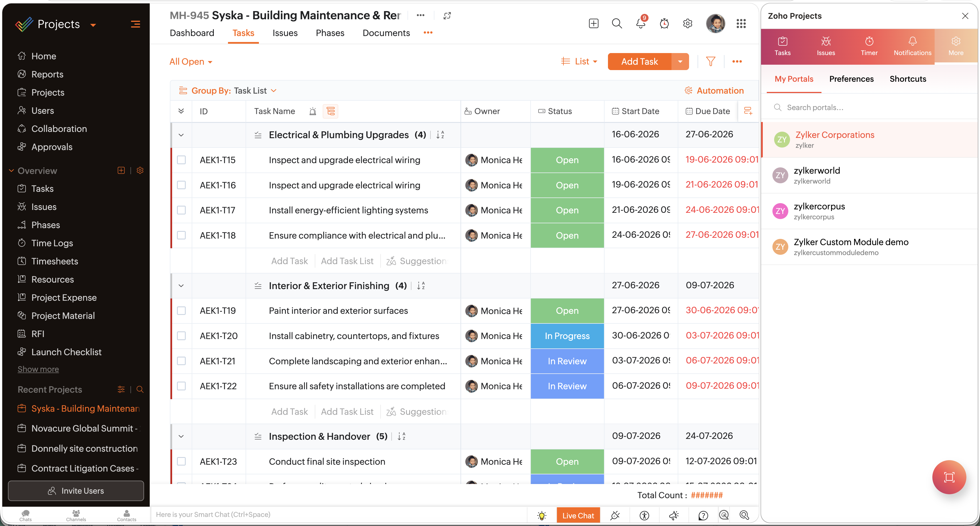Open the Preferences tab in side panel
980x526 pixels.
point(852,79)
